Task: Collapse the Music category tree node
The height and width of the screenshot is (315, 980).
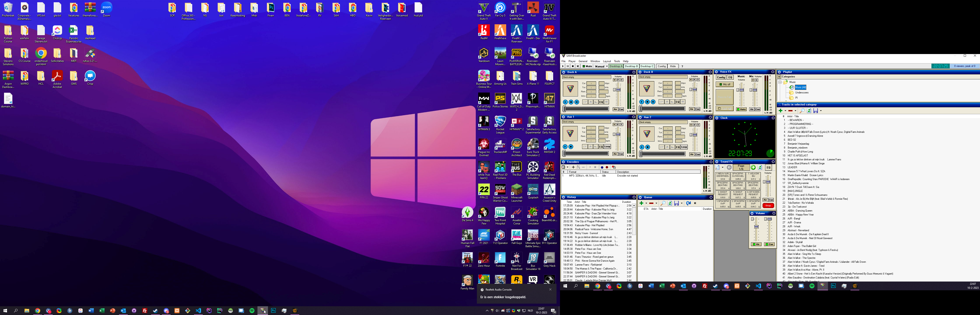Action: click(780, 82)
